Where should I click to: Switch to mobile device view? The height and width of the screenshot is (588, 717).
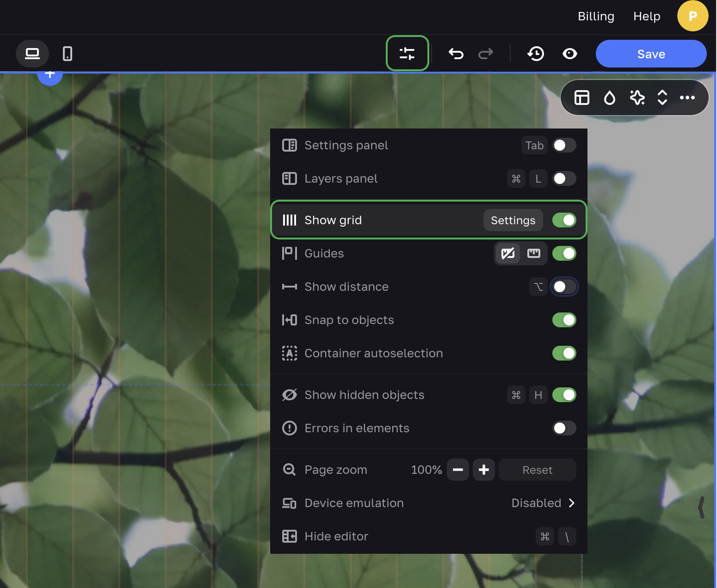click(68, 54)
